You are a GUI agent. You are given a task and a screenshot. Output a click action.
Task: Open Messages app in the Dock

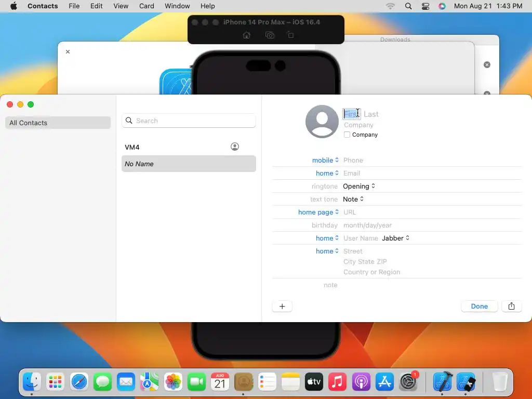pyautogui.click(x=102, y=382)
